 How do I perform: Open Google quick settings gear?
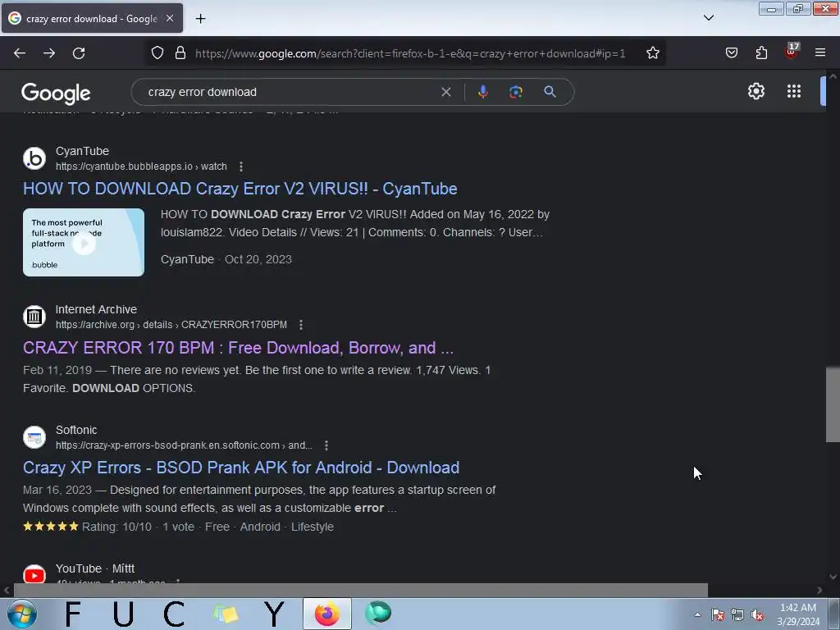point(756,91)
